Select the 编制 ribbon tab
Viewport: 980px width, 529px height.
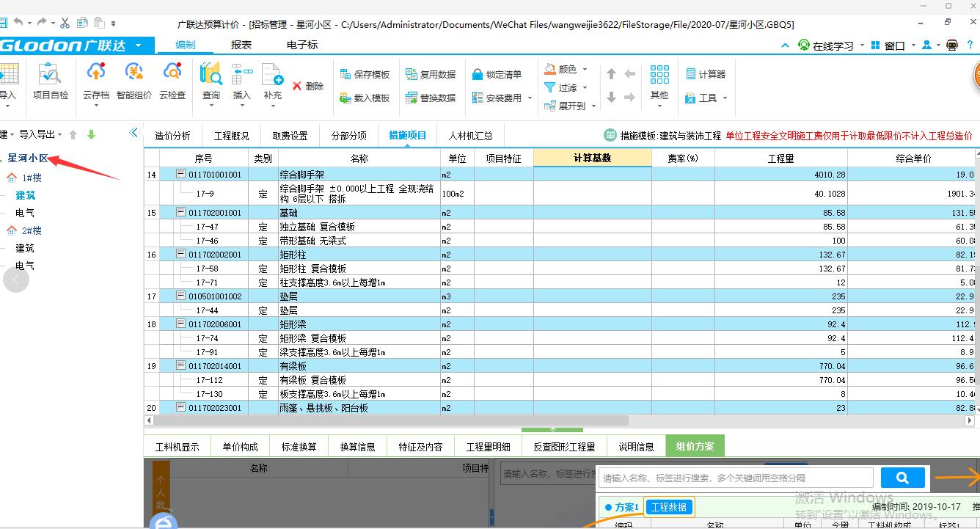tap(186, 45)
